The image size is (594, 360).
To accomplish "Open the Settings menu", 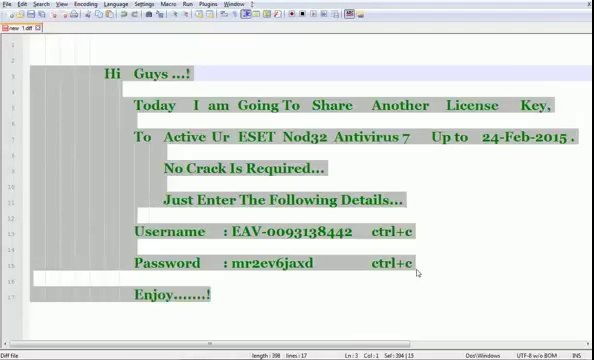I will (x=144, y=4).
